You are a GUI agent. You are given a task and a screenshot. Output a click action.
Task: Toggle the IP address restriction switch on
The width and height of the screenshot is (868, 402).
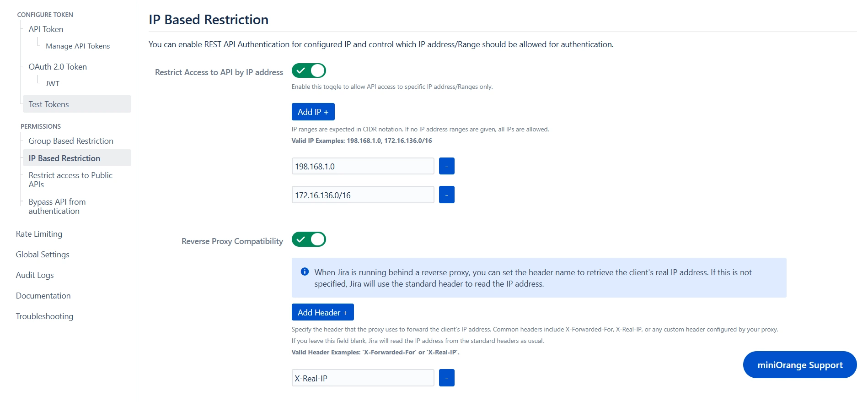(309, 71)
